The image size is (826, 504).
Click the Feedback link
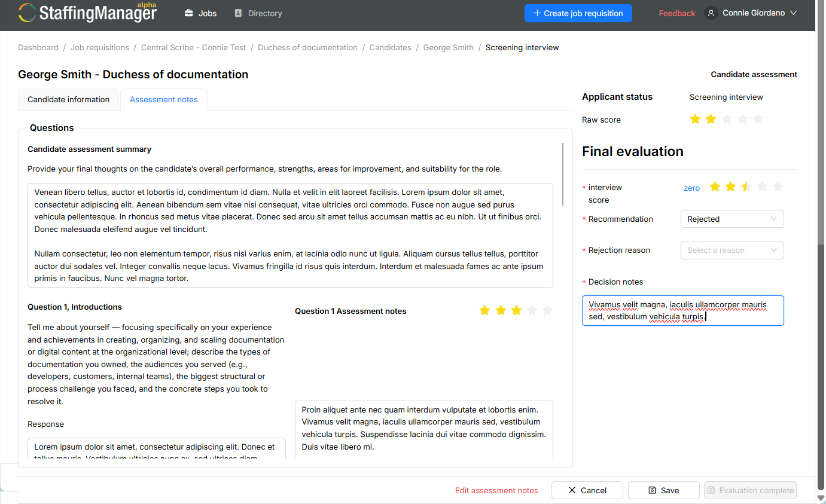677,13
